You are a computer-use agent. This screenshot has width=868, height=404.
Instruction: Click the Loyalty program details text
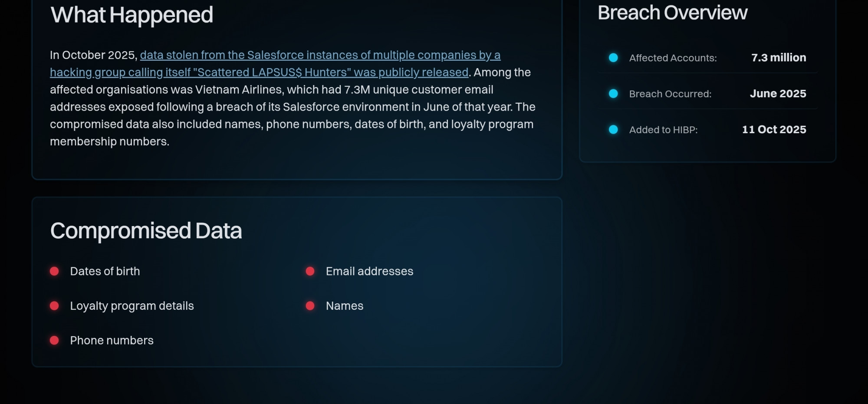(x=132, y=306)
